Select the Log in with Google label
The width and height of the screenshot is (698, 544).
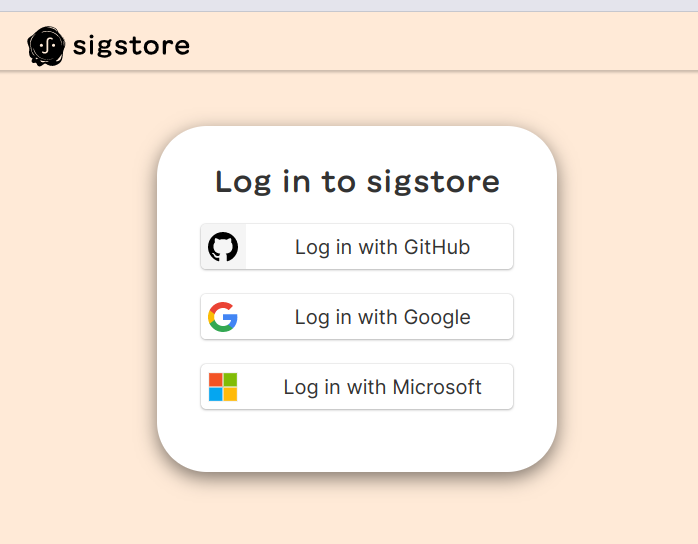point(382,317)
